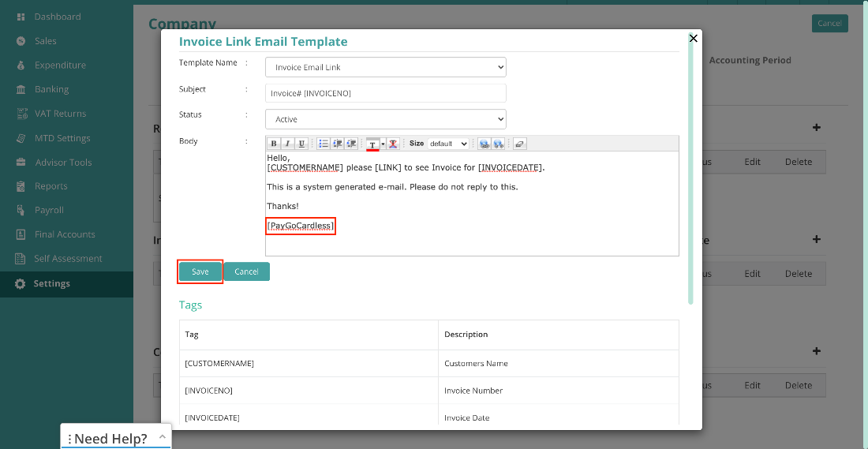Click the Description column header
The width and height of the screenshot is (868, 449).
point(559,335)
